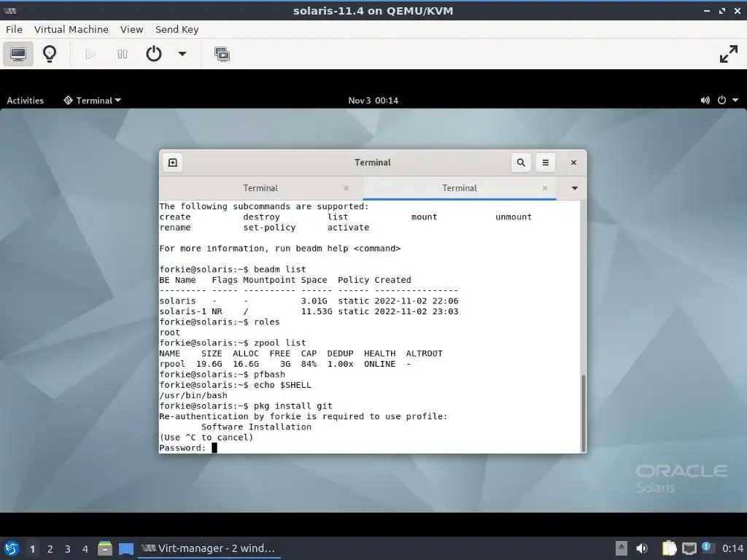747x560 pixels.
Task: Minimize the virt-manager viewer window
Action: pyautogui.click(x=707, y=10)
